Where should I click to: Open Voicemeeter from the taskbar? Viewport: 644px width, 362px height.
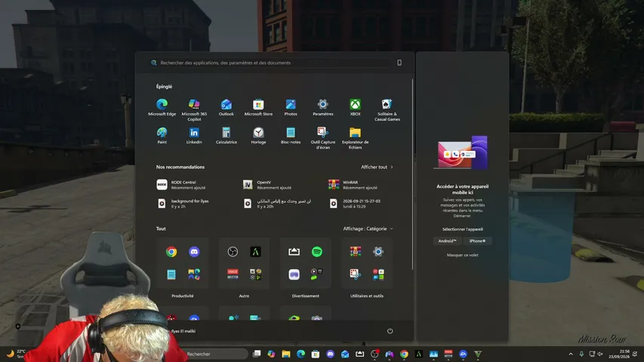pyautogui.click(x=448, y=354)
